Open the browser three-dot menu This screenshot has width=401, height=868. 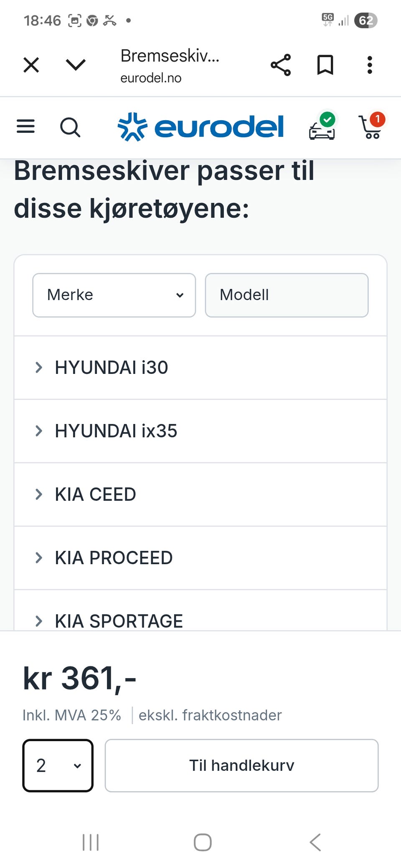point(370,65)
